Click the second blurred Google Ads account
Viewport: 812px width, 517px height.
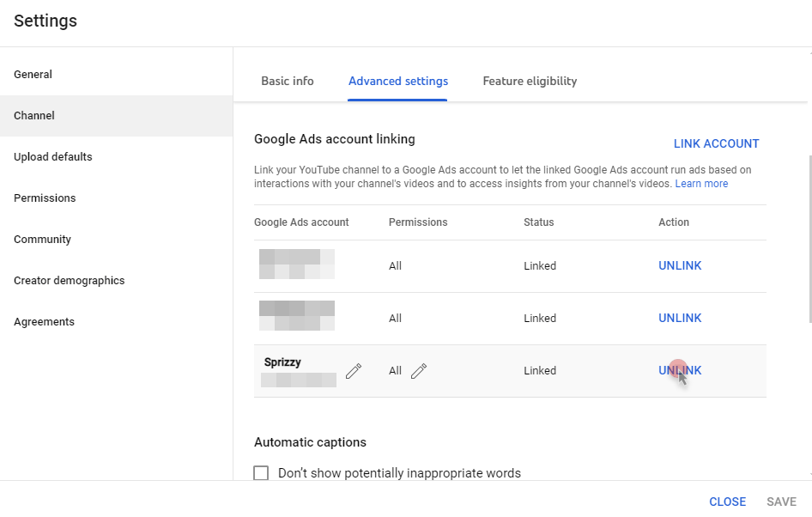click(x=297, y=315)
